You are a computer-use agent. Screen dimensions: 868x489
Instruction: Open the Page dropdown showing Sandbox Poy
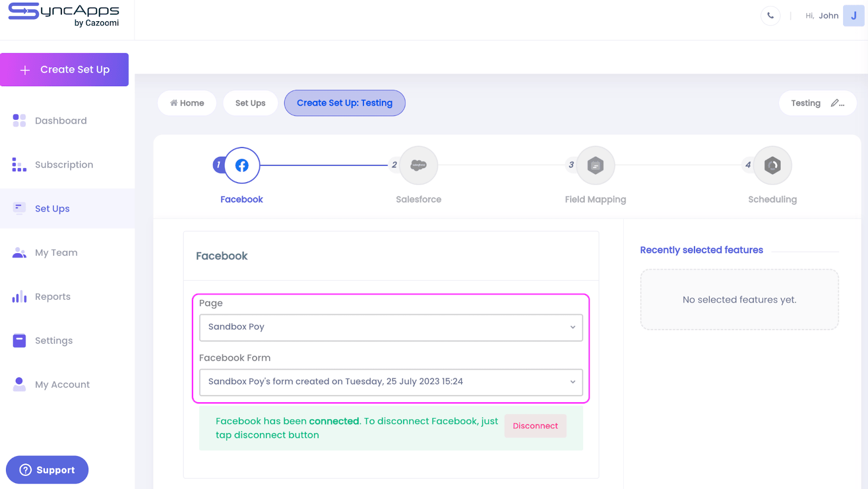[x=391, y=327]
